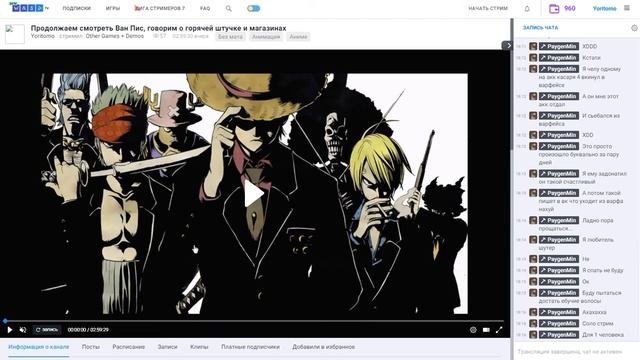Switch to Информация о канале tab
Screen dimensions: 640x360
39,347
